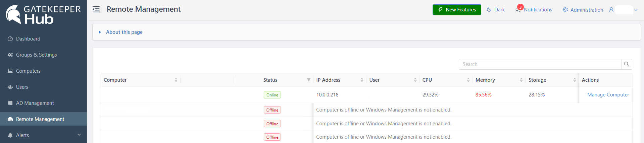Open the user account dropdown arrow
This screenshot has height=143, width=644.
[x=636, y=10]
